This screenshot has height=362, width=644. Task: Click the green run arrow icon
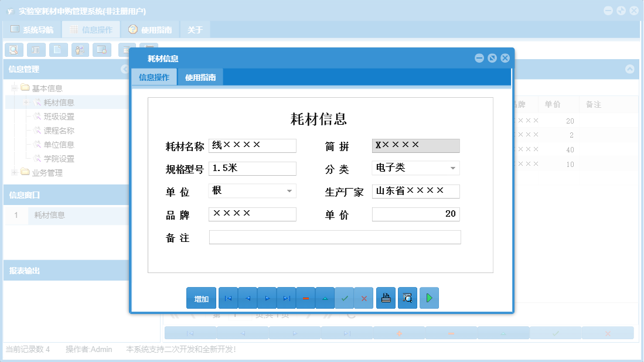coord(429,298)
